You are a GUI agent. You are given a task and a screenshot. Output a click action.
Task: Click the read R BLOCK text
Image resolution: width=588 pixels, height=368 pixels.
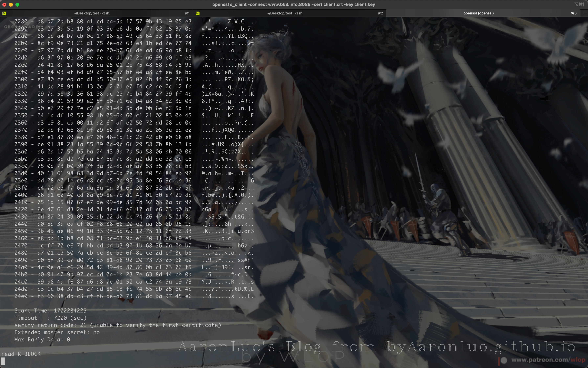21,354
